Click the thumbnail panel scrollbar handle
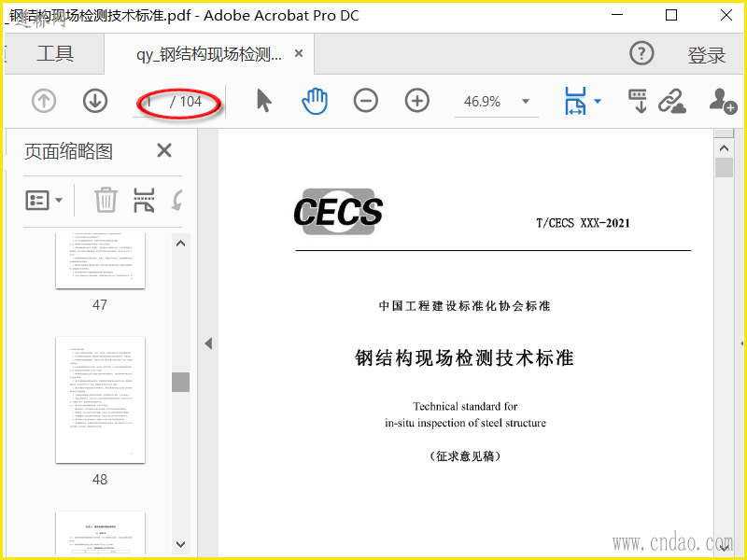747x560 pixels. (180, 382)
